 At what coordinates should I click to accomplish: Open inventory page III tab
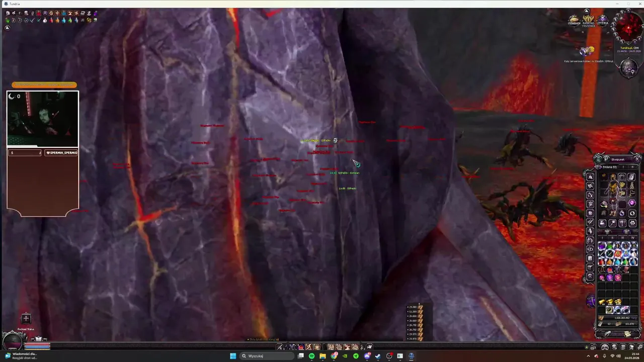pos(622,238)
